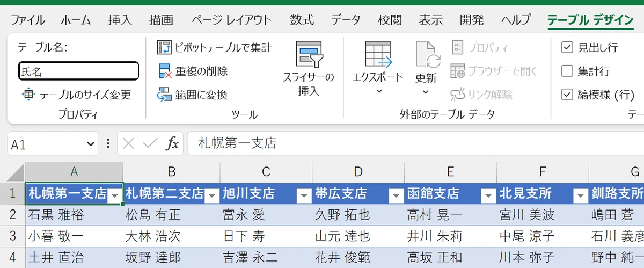Open the filter dropdown for 札幌第一支店

click(x=115, y=197)
